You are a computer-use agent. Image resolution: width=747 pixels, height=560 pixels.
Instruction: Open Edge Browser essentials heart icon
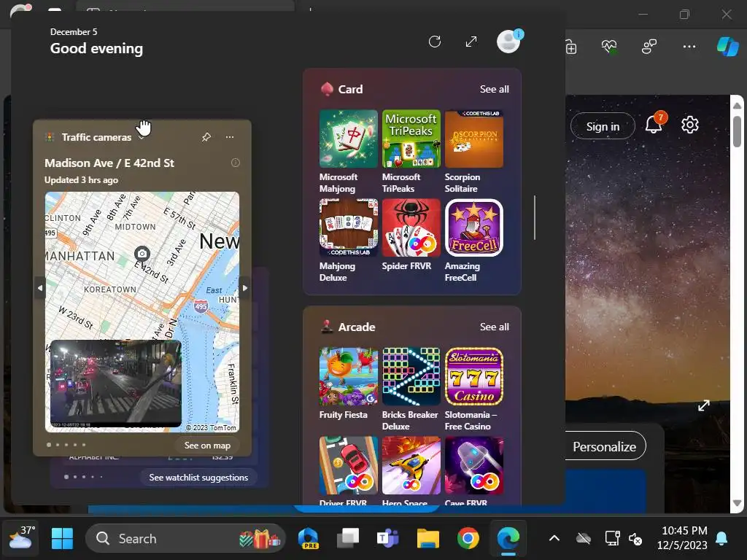(609, 47)
